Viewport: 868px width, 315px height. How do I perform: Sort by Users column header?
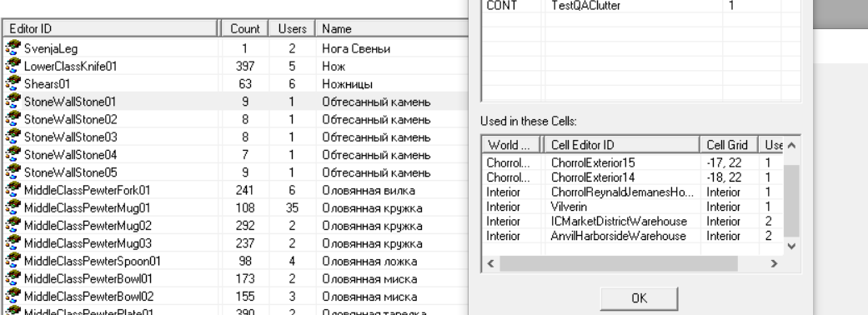point(292,28)
